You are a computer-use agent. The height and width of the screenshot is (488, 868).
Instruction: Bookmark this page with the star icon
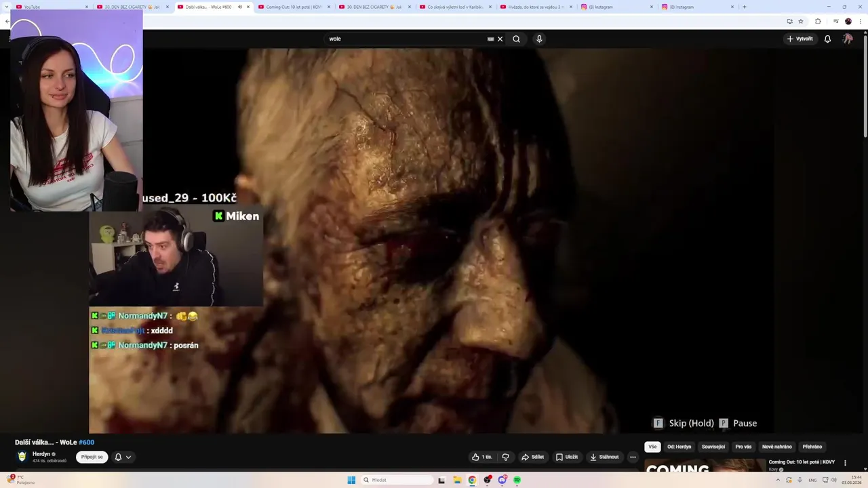pyautogui.click(x=801, y=21)
